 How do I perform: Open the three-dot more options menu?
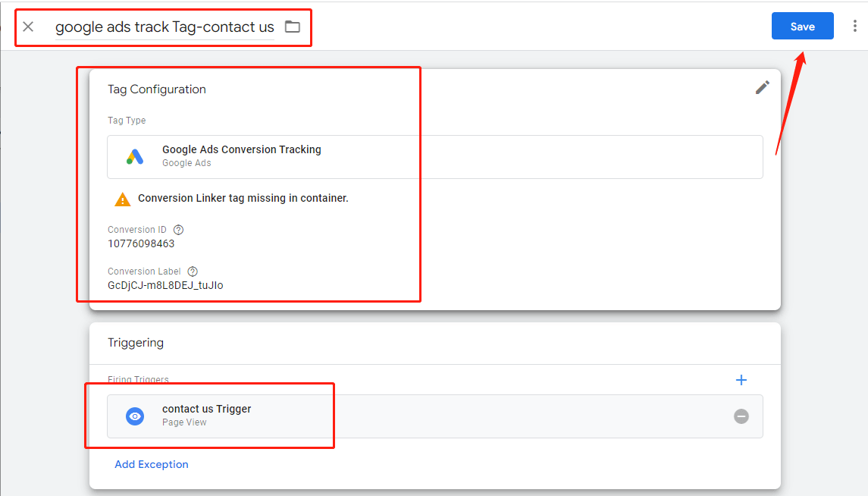point(854,26)
